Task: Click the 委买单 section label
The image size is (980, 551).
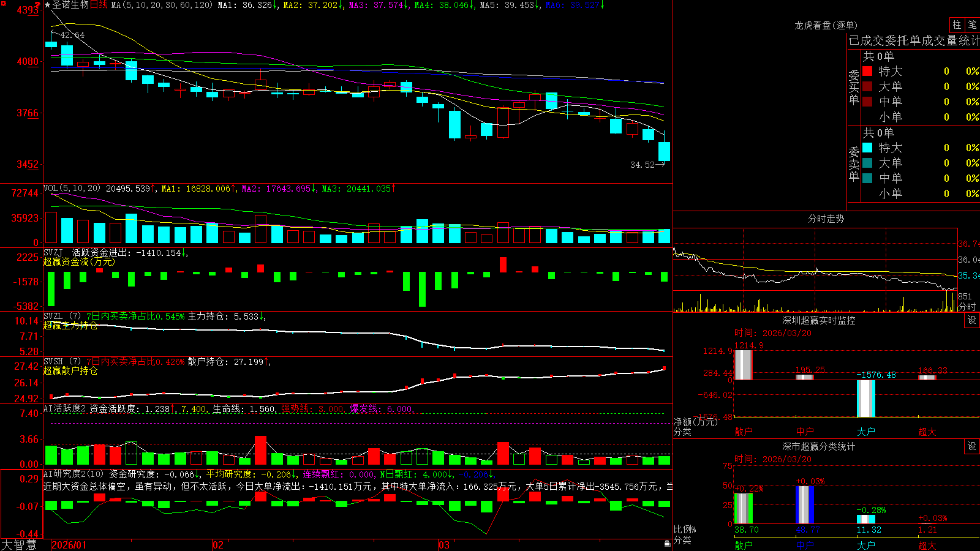Action: point(854,86)
